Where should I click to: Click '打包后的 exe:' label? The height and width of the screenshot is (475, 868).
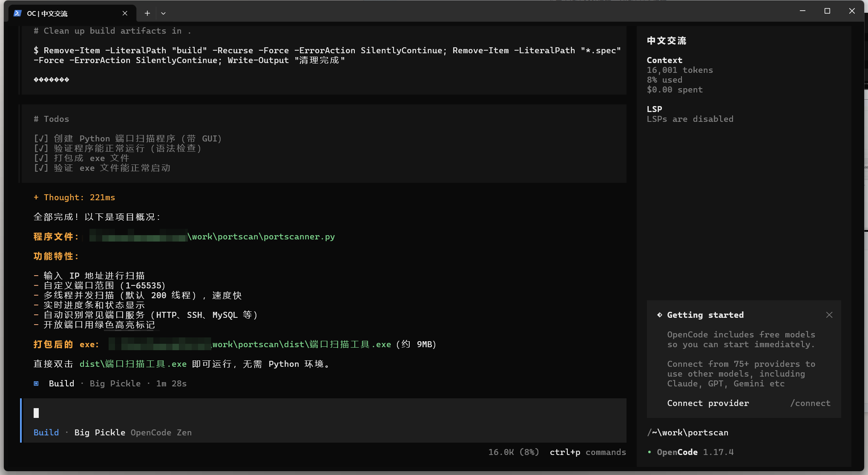pos(66,344)
